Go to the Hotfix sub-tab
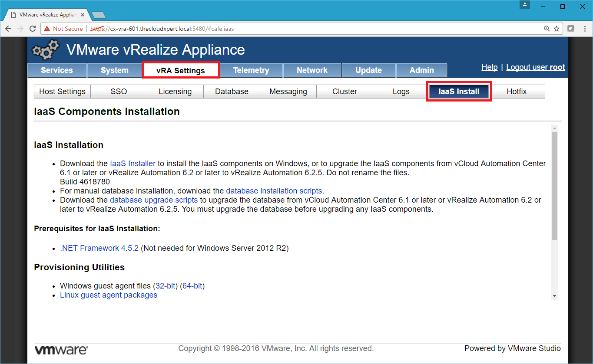Image resolution: width=593 pixels, height=364 pixels. (517, 92)
